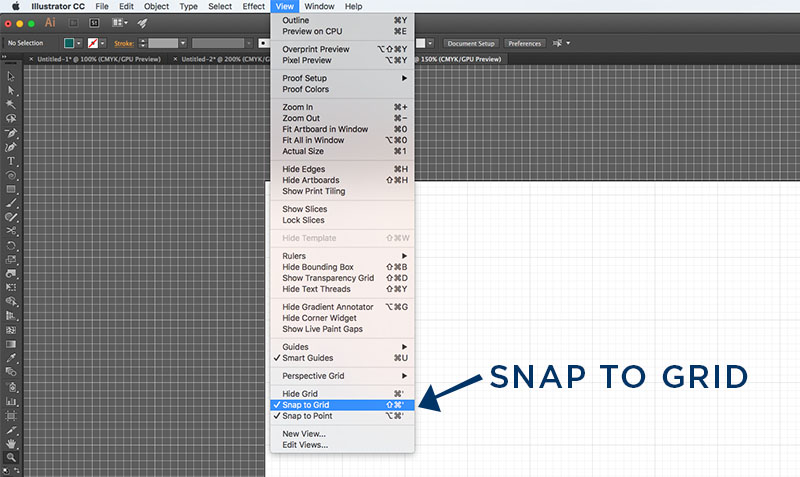Uncheck Snap to Grid in View menu
This screenshot has width=800, height=477.
[x=342, y=405]
